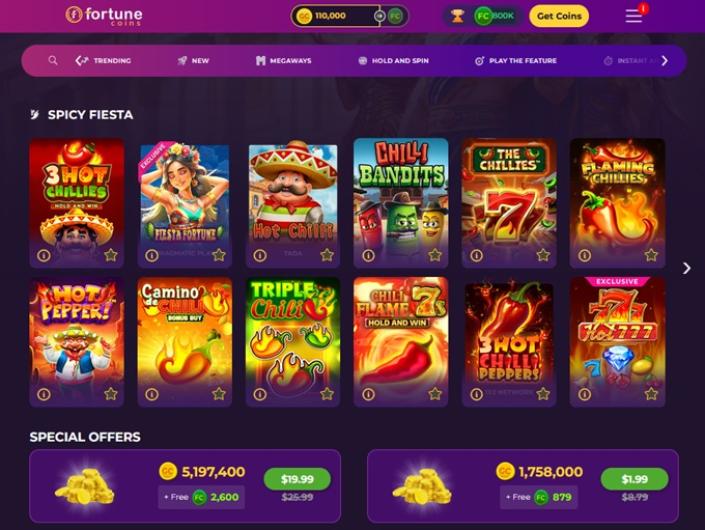
Task: Open the hamburger menu icon
Action: click(634, 16)
